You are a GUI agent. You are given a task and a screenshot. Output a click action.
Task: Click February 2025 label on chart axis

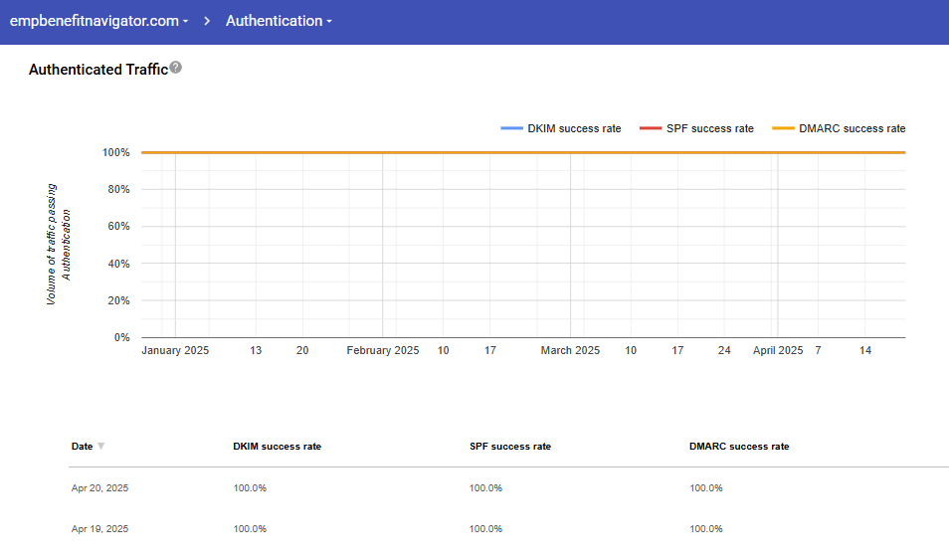coord(383,351)
